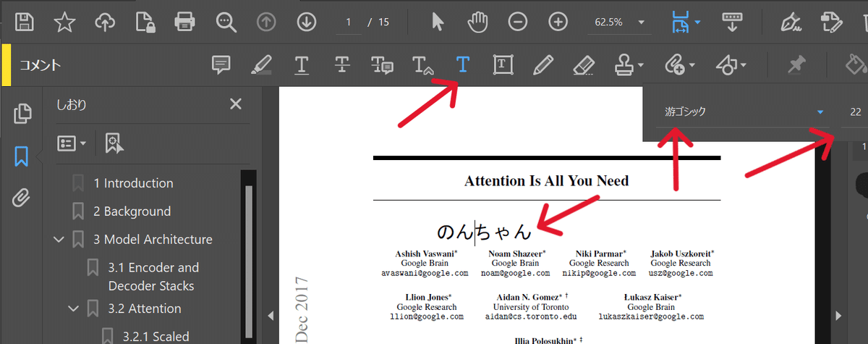The height and width of the screenshot is (344, 868).
Task: Go to bookmark 3.2 Attention
Action: [144, 309]
